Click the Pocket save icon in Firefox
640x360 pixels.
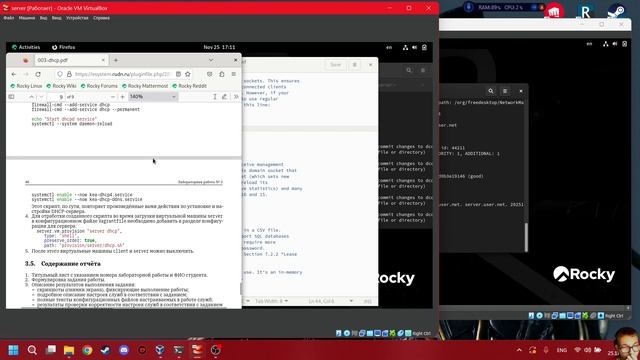(x=209, y=74)
